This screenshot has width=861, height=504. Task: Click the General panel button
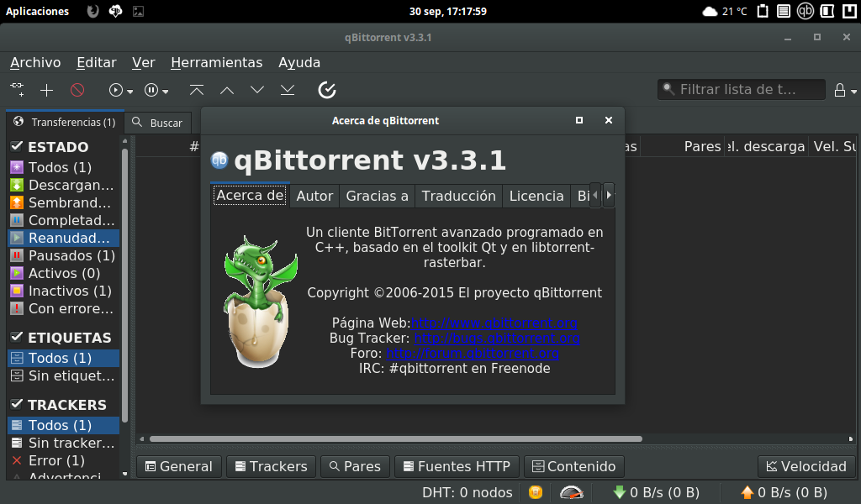[x=179, y=466]
